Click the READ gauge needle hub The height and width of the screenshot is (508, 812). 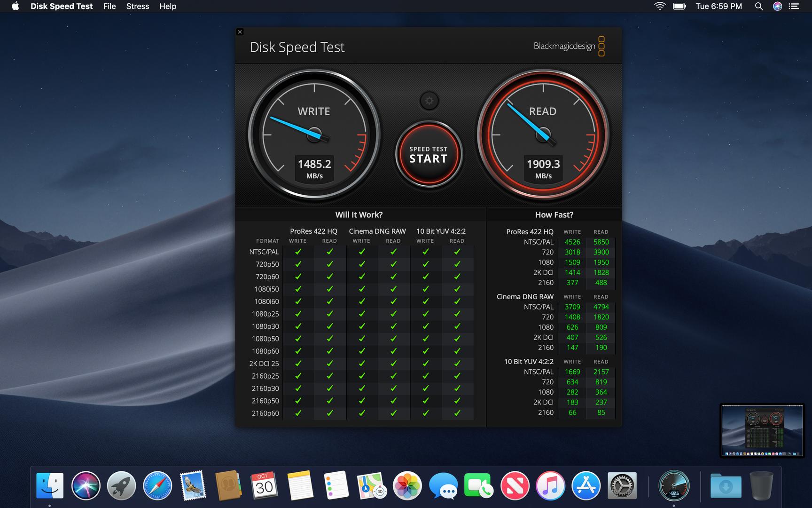(543, 135)
